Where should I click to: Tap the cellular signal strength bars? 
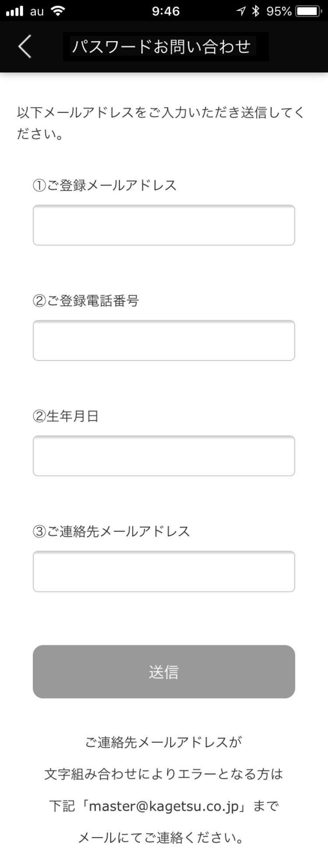point(14,11)
